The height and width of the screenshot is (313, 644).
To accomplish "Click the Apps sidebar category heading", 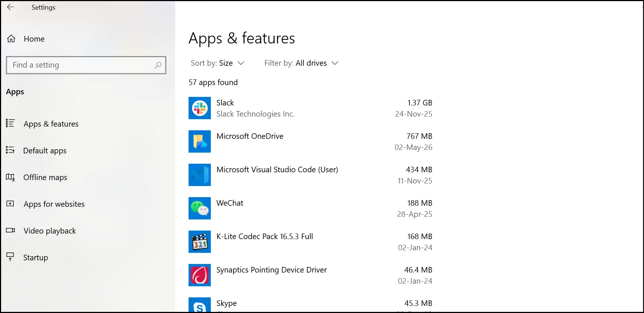I will pyautogui.click(x=15, y=92).
